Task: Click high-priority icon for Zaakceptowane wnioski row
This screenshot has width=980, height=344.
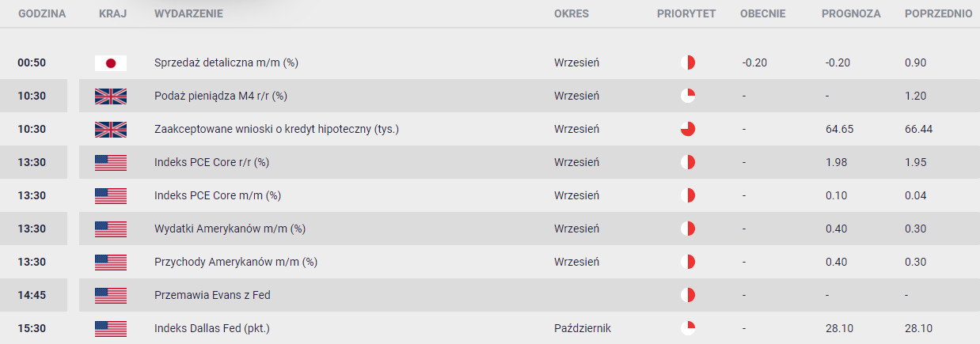Action: tap(688, 130)
